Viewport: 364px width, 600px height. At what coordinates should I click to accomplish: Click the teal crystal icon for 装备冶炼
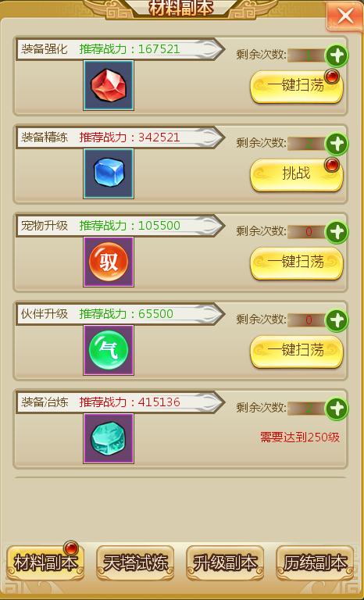click(109, 438)
